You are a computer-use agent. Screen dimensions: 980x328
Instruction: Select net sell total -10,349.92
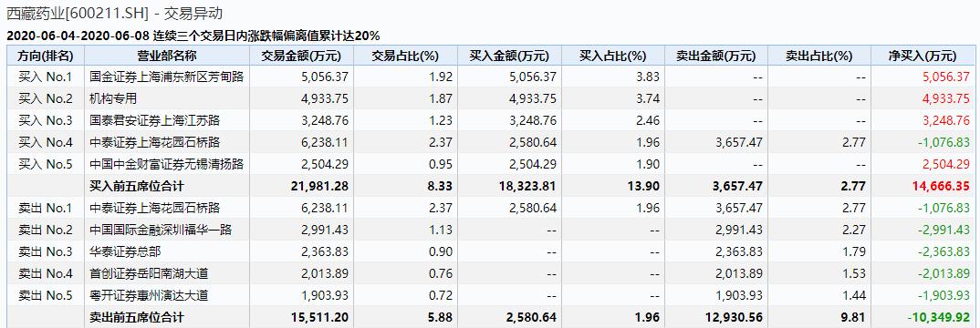pyautogui.click(x=939, y=317)
